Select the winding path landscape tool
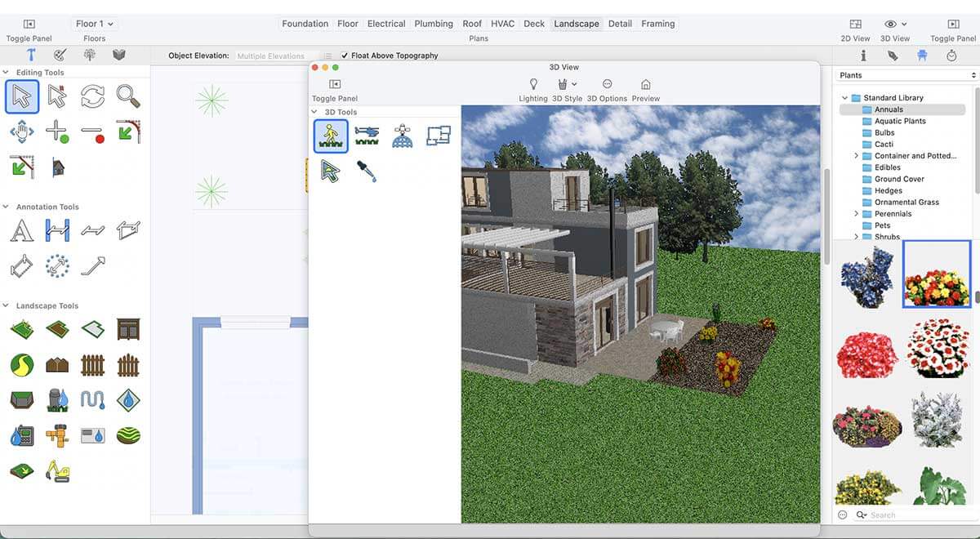This screenshot has height=539, width=980. pyautogui.click(x=21, y=364)
